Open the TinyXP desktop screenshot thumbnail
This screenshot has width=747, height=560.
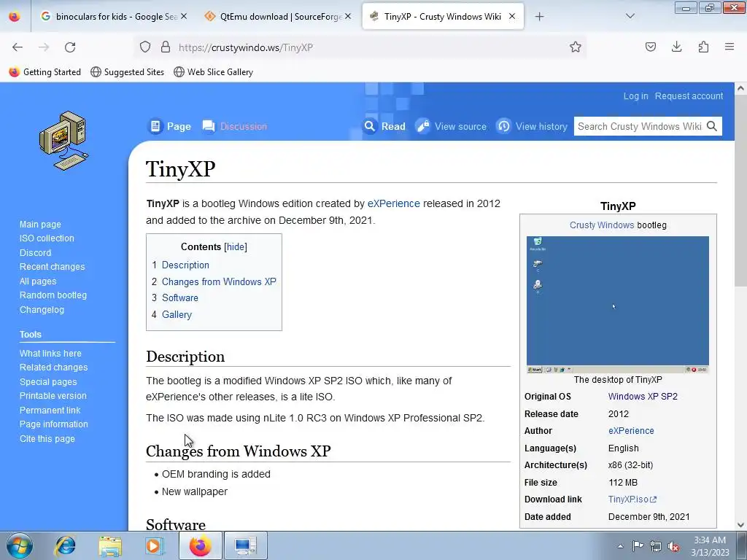[x=617, y=304]
